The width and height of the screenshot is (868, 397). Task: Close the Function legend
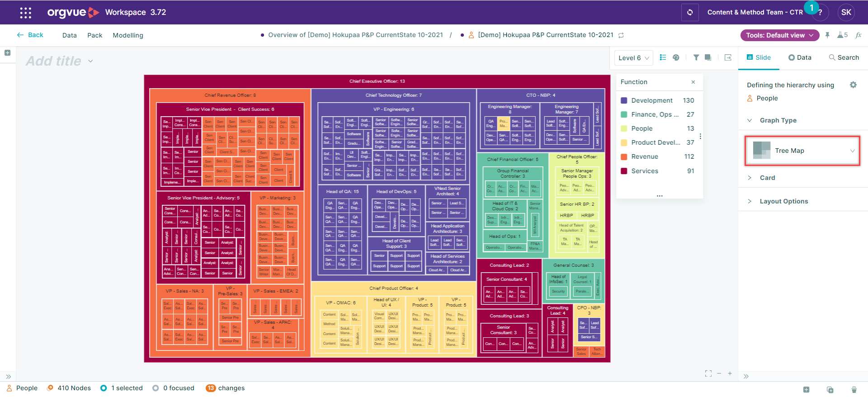click(693, 82)
